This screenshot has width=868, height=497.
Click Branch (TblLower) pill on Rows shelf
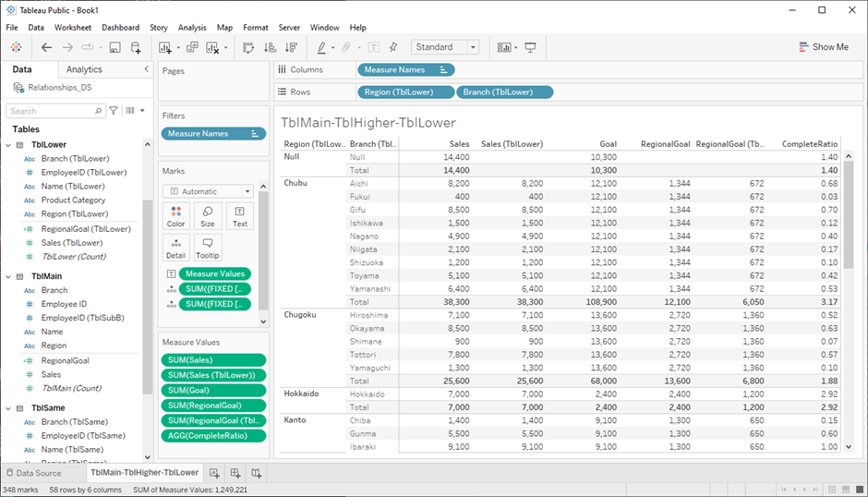tap(504, 92)
